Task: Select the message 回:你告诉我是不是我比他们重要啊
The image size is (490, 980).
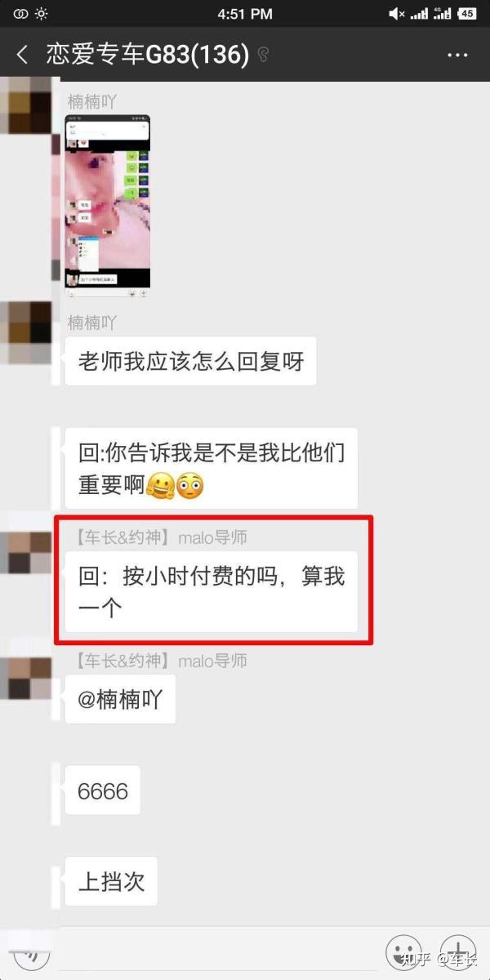Action: 212,469
